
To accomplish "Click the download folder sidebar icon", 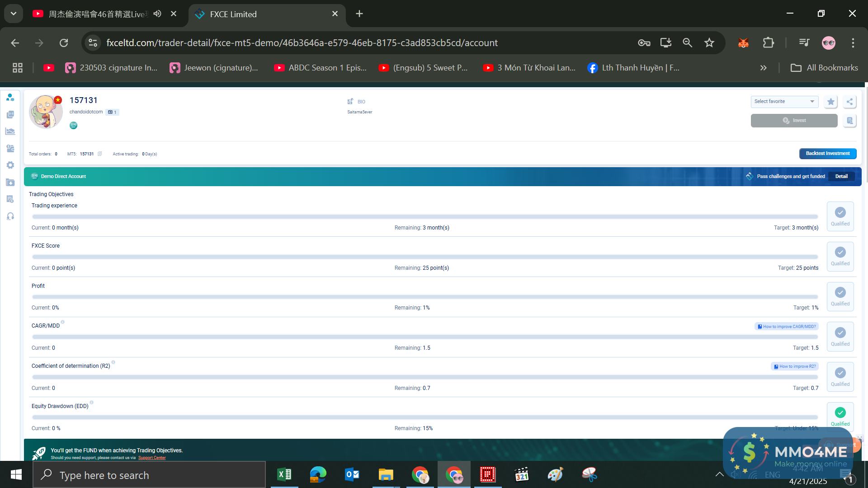I will point(10,183).
